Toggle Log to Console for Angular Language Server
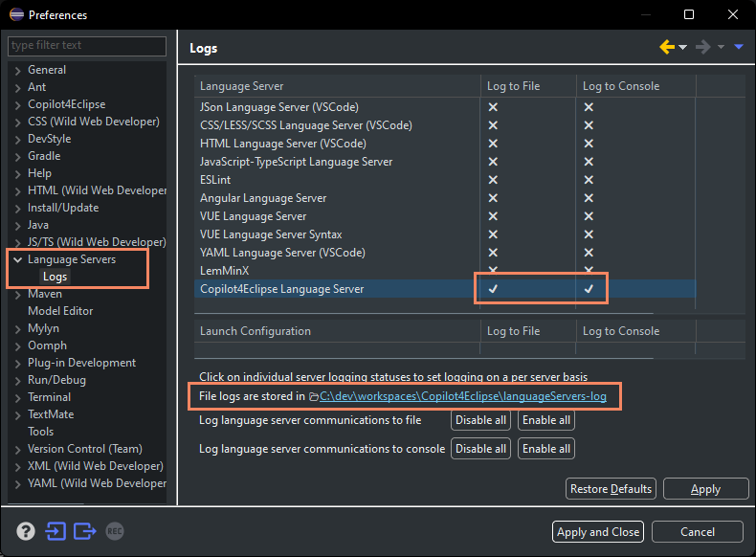The height and width of the screenshot is (557, 756). 589,198
